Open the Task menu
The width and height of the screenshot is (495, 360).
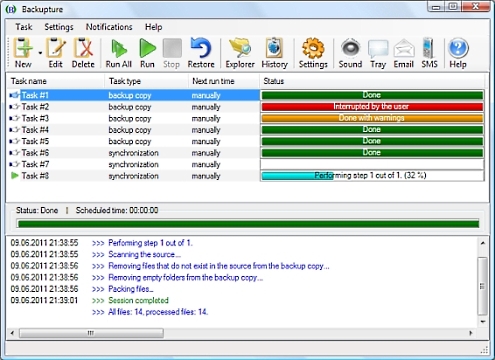(24, 27)
